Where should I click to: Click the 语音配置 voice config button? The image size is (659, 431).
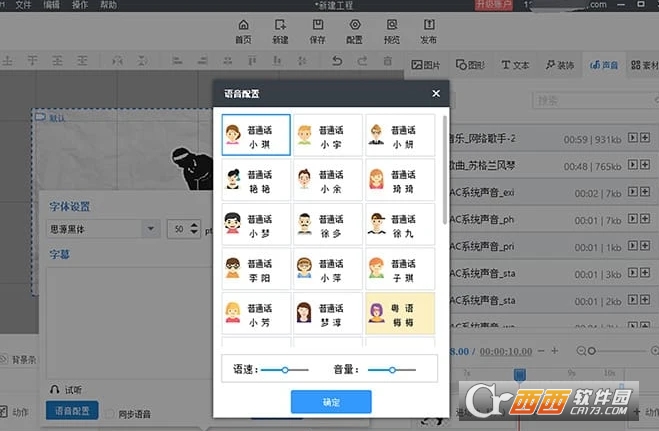(x=72, y=411)
